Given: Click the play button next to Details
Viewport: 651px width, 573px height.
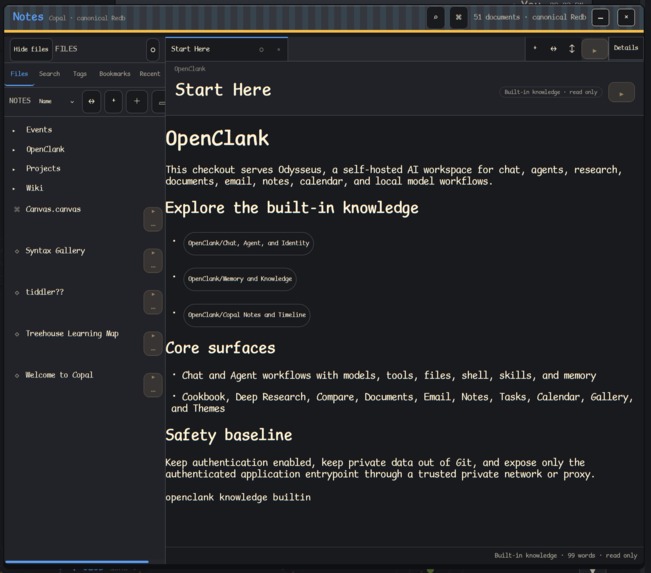Looking at the screenshot, I should 594,50.
